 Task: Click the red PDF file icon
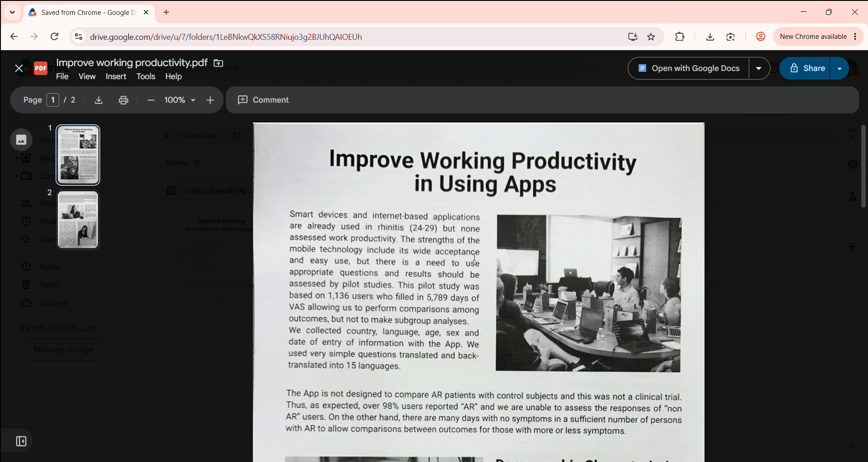tap(41, 68)
